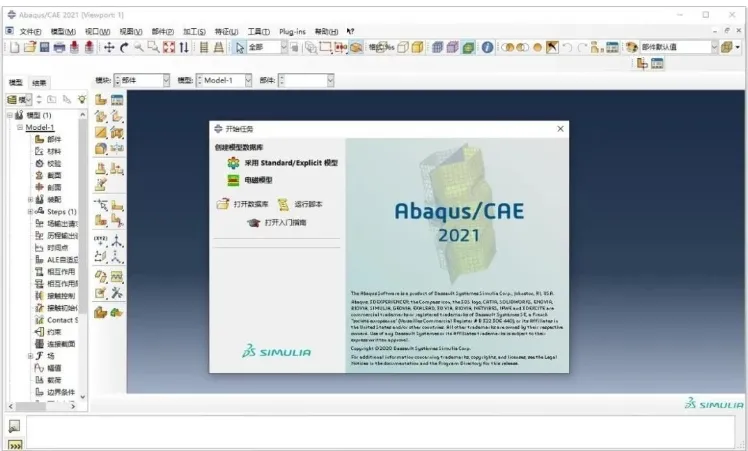This screenshot has height=451, width=748.
Task: Expand the Steps (1) tree node
Action: coord(30,211)
